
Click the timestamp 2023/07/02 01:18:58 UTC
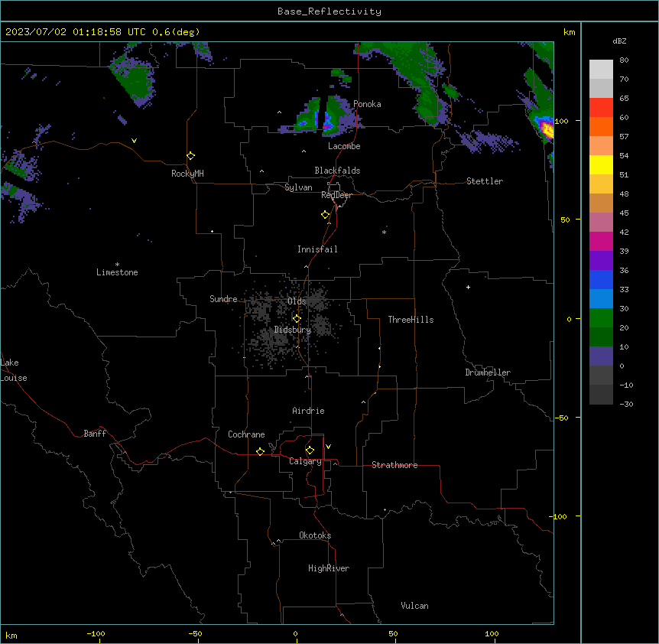[76, 32]
